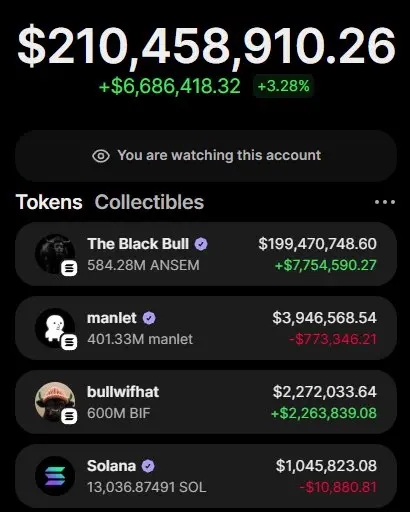
Task: Click the verified badge next to The Black Bull
Action: click(201, 244)
